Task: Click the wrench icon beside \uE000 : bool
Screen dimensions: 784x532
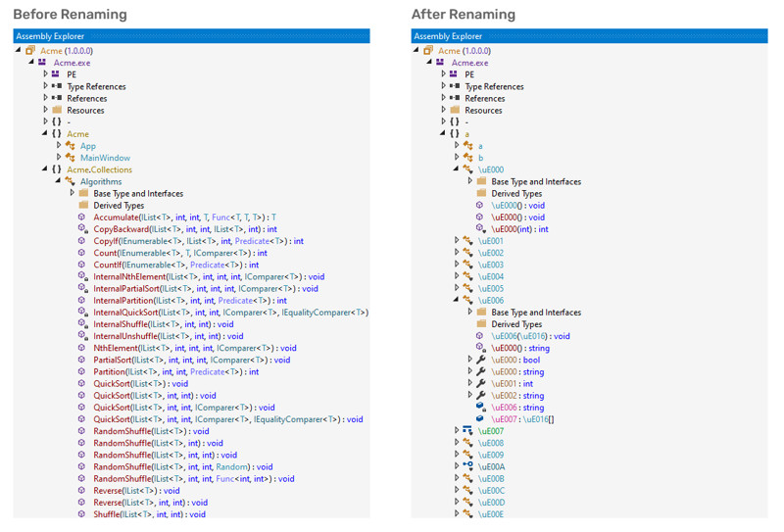Action: (481, 360)
